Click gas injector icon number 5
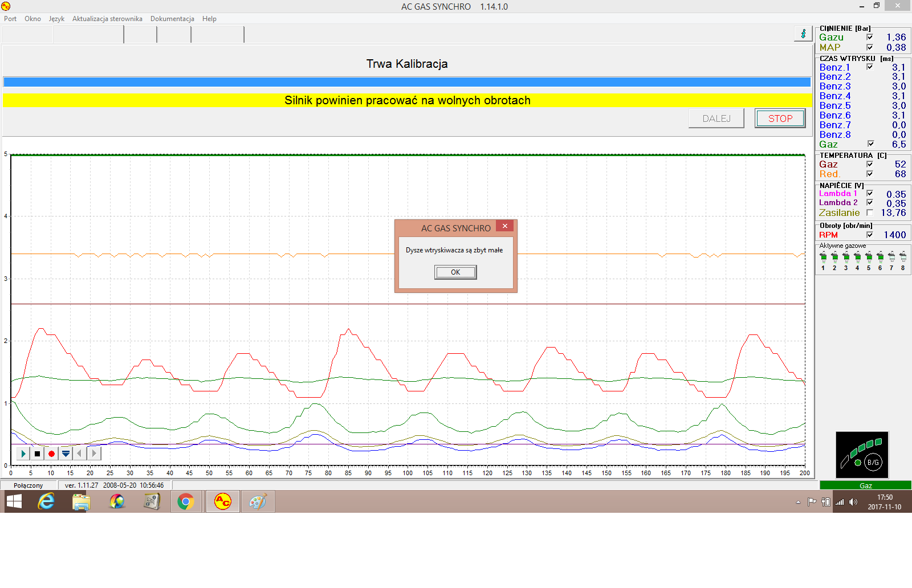The image size is (912, 588). pyautogui.click(x=869, y=257)
